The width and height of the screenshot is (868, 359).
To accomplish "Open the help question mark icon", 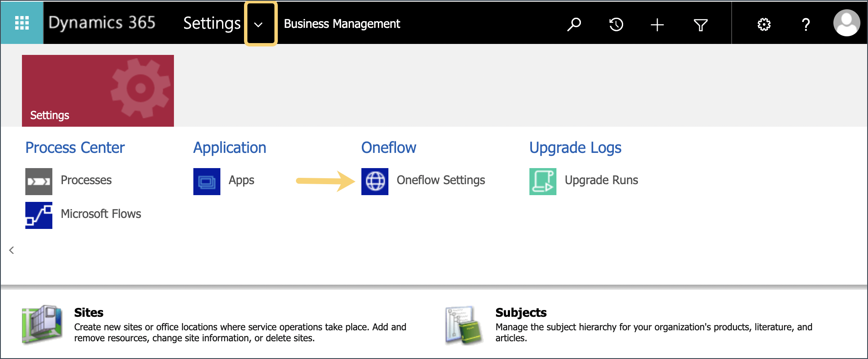I will point(806,24).
